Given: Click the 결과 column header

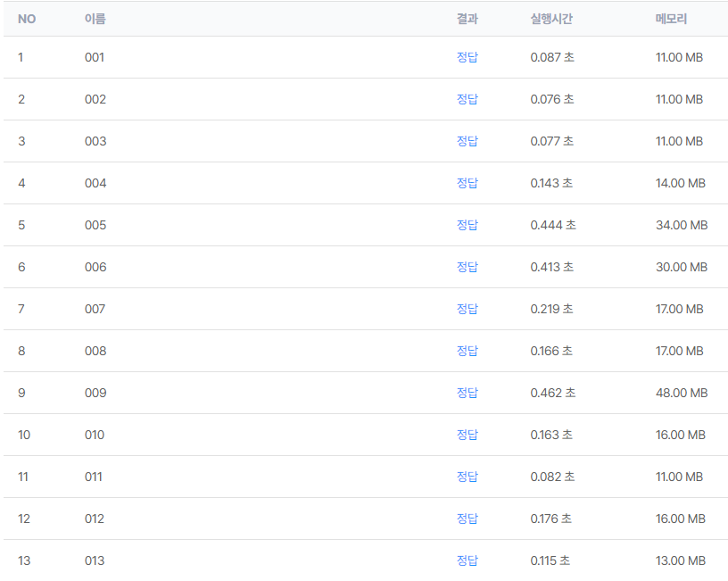Looking at the screenshot, I should (467, 19).
